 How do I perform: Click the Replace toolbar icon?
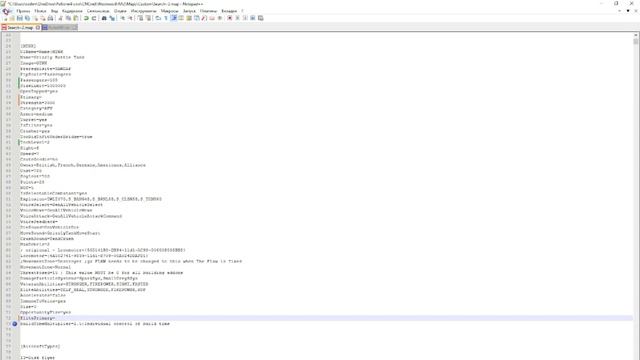point(112,18)
